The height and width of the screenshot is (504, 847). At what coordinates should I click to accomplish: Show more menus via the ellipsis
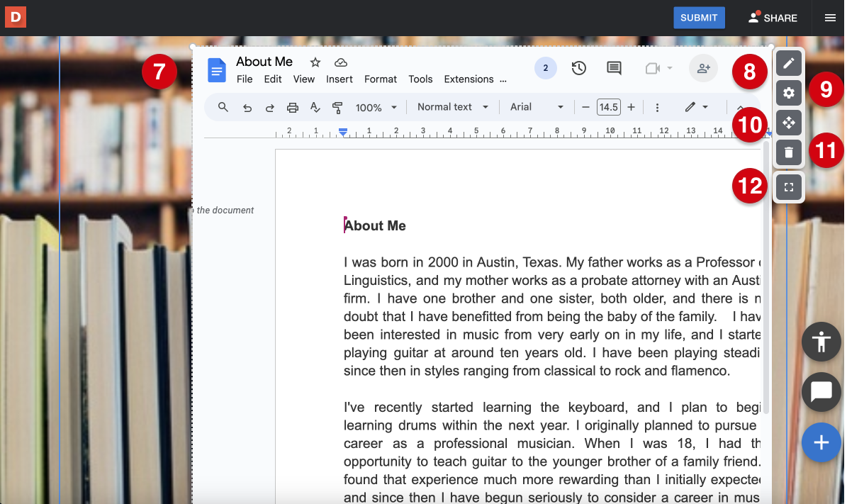click(503, 79)
